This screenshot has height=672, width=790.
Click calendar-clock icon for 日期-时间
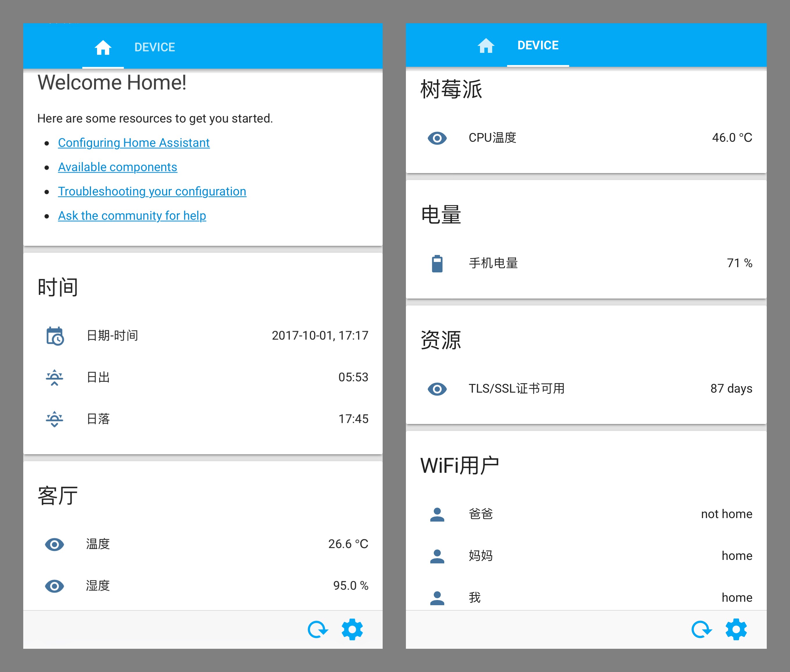pyautogui.click(x=55, y=336)
